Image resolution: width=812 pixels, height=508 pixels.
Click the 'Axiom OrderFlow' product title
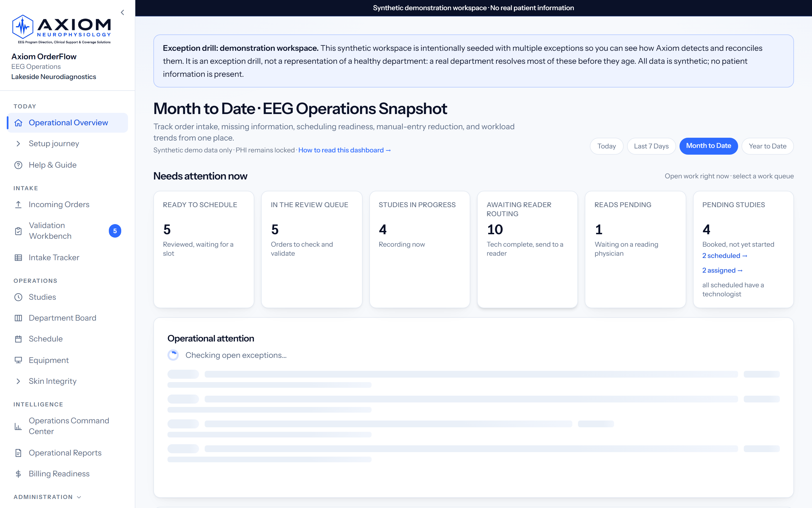pos(44,56)
